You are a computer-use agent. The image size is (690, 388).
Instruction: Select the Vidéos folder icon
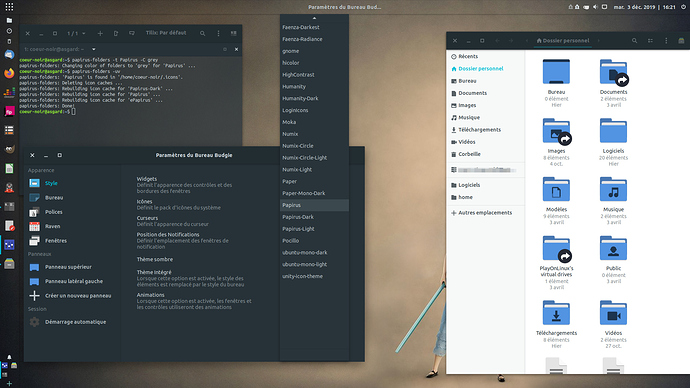pos(613,313)
